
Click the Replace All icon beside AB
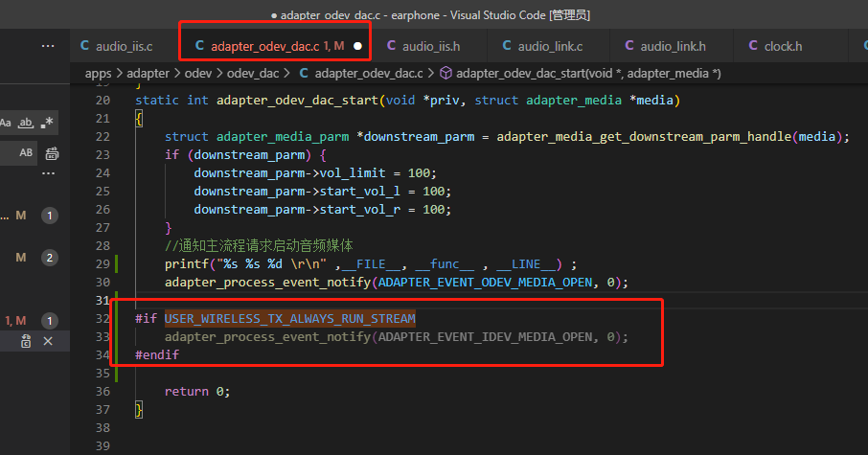pyautogui.click(x=52, y=153)
